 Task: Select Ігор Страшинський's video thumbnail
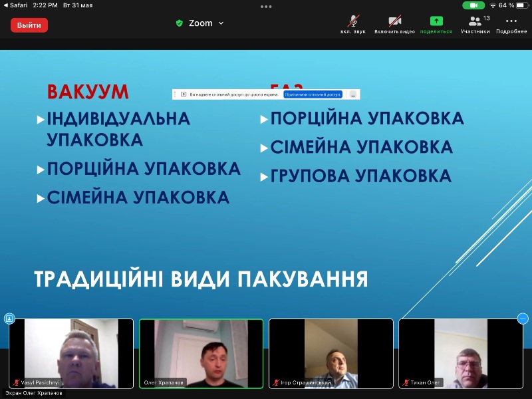point(331,354)
